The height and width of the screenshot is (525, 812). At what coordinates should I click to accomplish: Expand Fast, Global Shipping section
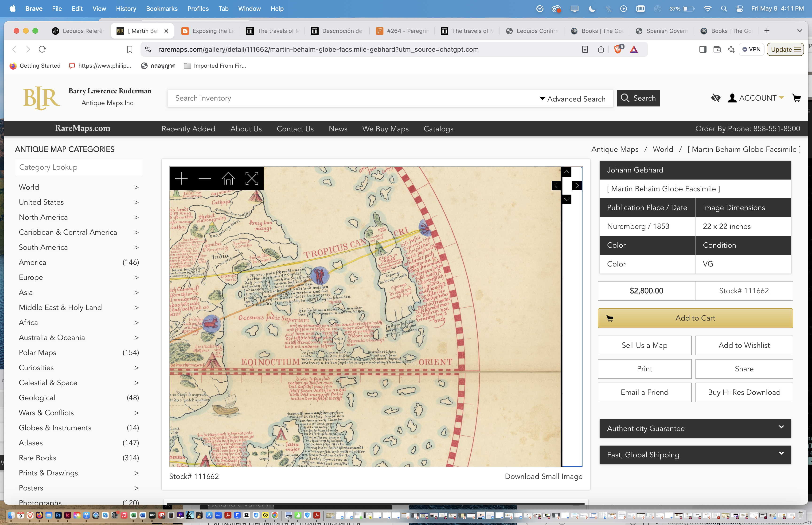[695, 455]
